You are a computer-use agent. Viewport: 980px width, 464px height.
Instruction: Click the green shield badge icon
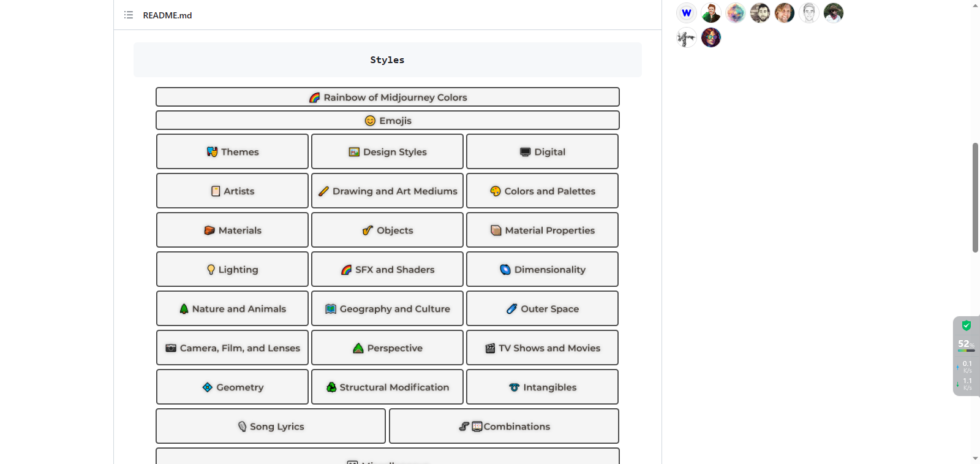click(x=967, y=325)
